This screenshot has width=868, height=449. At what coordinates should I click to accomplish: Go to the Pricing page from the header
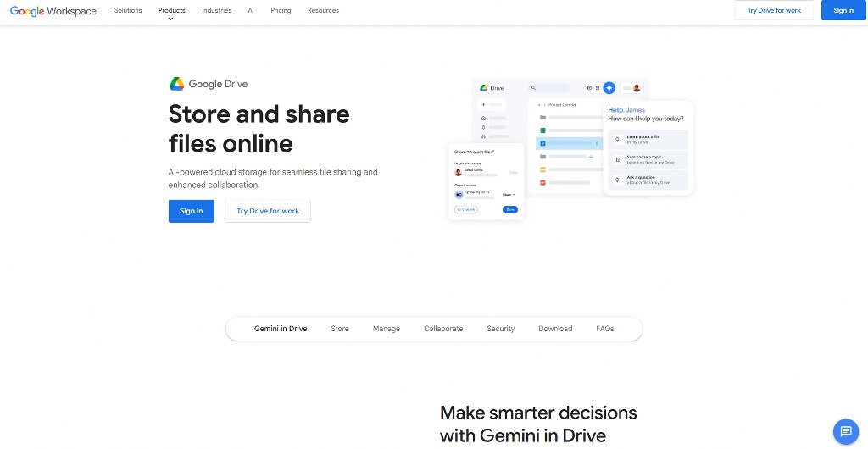[281, 10]
